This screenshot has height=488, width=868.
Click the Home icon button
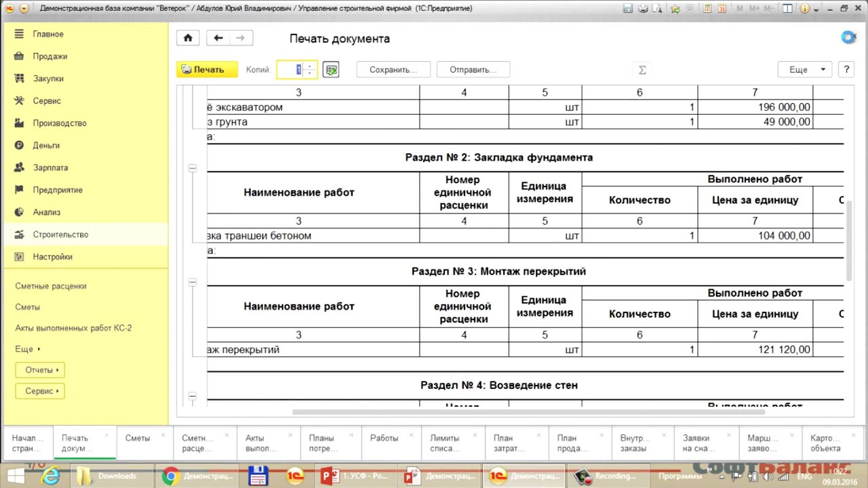coord(188,39)
